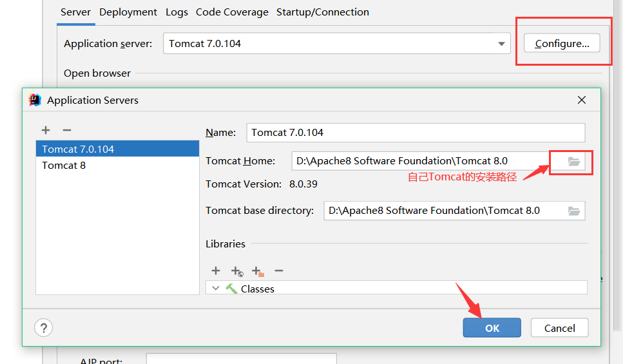The width and height of the screenshot is (623, 364).
Task: Click the Libraries section label
Action: coord(225,244)
